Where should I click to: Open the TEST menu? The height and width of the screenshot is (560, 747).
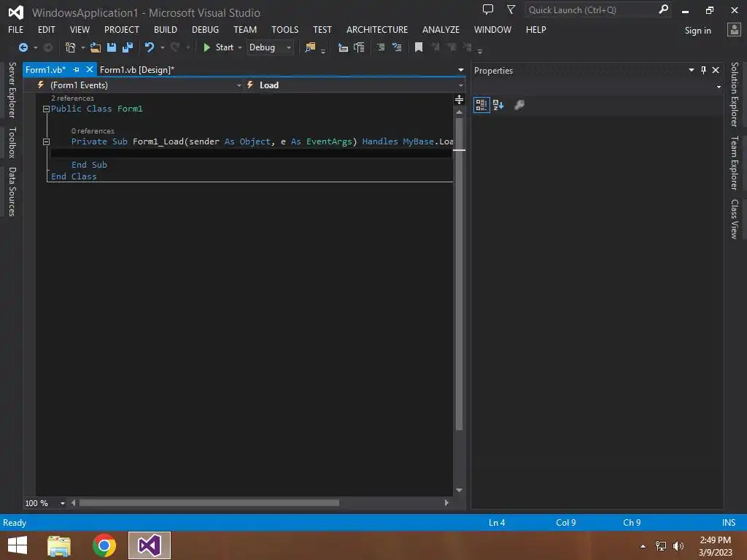point(322,29)
